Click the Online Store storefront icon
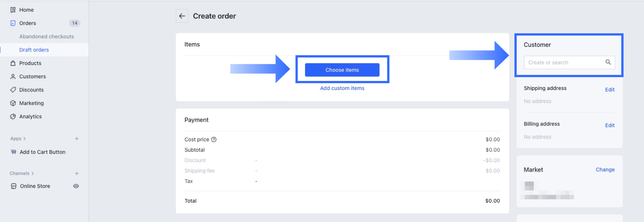644x222 pixels. [14, 186]
